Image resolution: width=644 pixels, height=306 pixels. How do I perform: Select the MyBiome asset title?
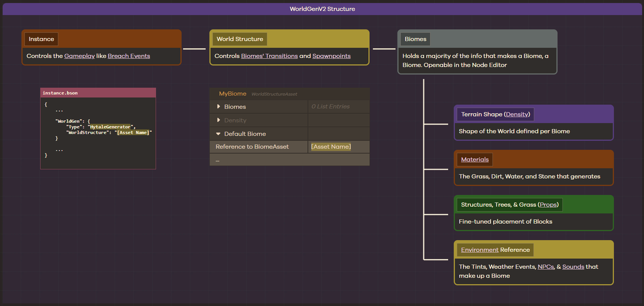pyautogui.click(x=233, y=94)
